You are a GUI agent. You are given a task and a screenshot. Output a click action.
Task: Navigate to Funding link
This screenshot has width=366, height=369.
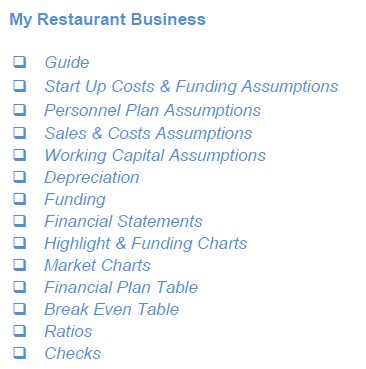pos(75,200)
